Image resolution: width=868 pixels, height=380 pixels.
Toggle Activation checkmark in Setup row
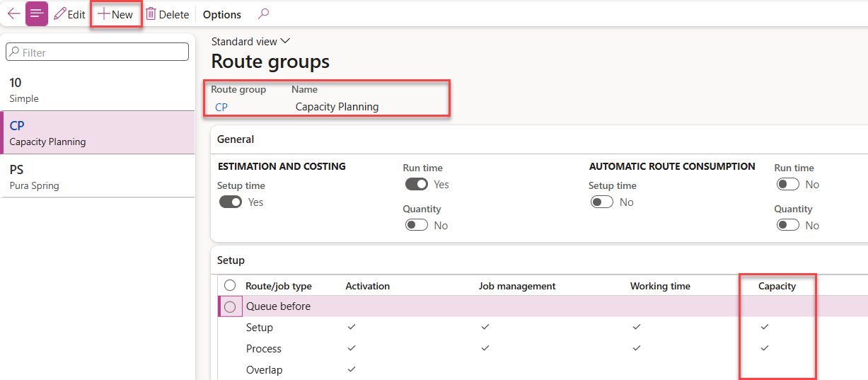point(352,327)
